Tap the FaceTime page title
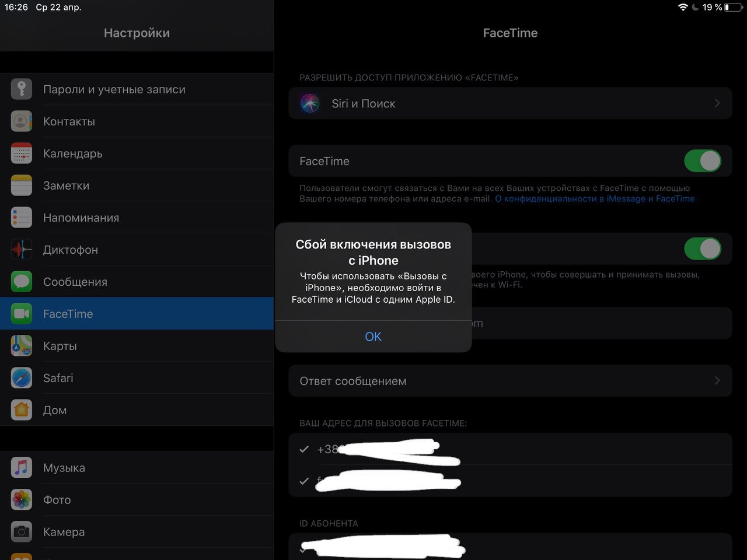Viewport: 747px width, 560px height. click(510, 33)
